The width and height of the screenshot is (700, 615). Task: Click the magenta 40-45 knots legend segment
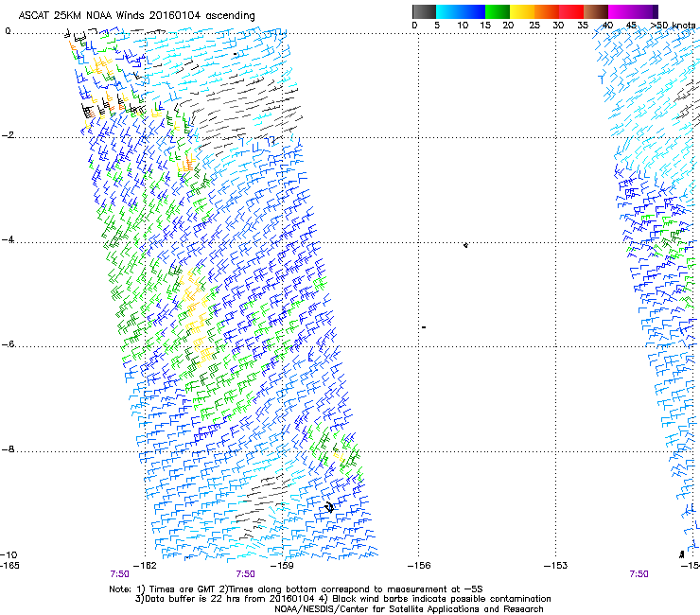pyautogui.click(x=621, y=11)
